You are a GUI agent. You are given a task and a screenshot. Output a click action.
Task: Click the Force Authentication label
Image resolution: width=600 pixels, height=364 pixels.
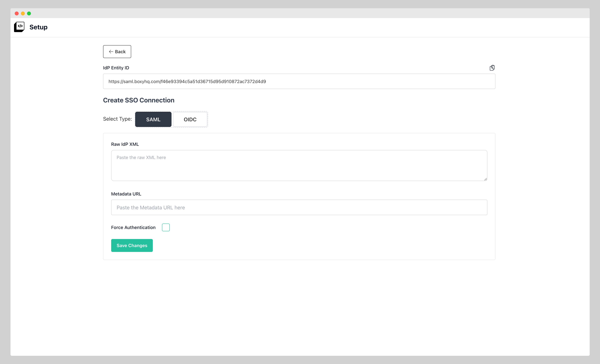[x=133, y=227]
